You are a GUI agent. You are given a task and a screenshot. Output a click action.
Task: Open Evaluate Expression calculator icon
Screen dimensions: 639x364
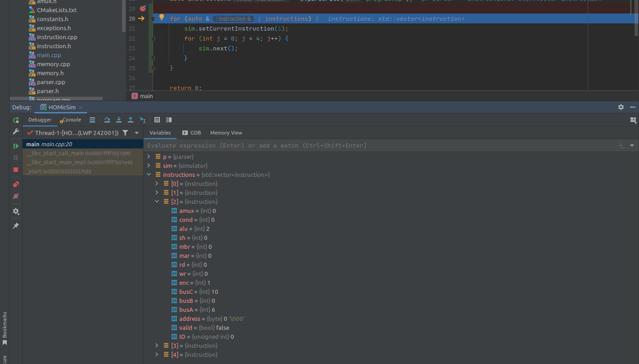tap(157, 120)
